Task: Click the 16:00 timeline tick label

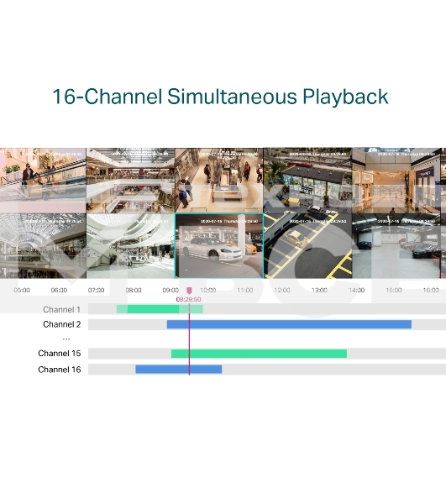Action: 431,291
